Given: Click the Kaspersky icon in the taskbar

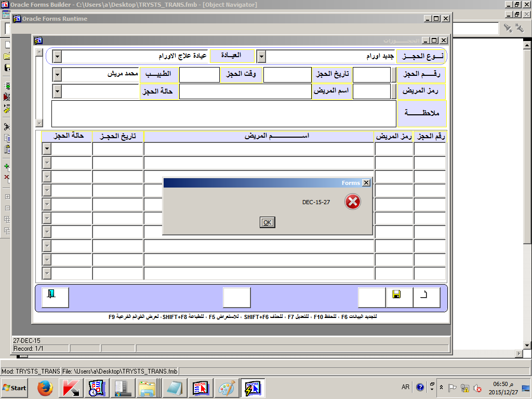Looking at the screenshot, I should coord(70,388).
